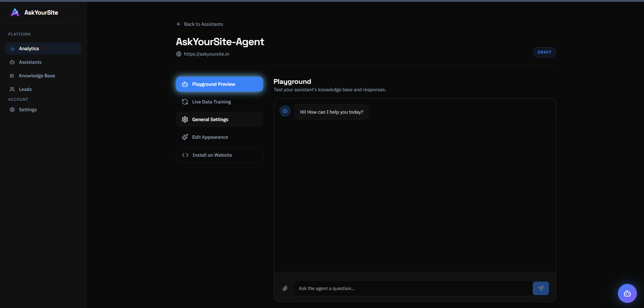
Task: Click the Live Data Training refresh icon
Action: (185, 101)
